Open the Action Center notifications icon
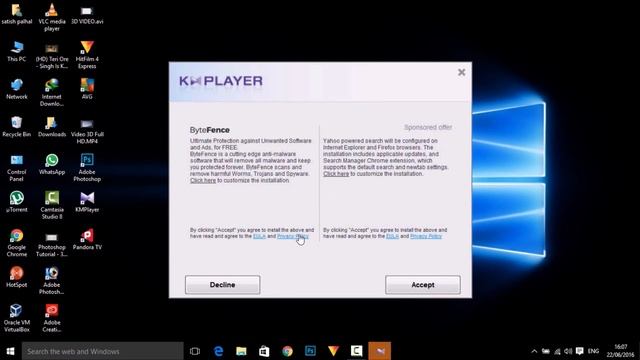The width and height of the screenshot is (640, 360). click(x=580, y=351)
